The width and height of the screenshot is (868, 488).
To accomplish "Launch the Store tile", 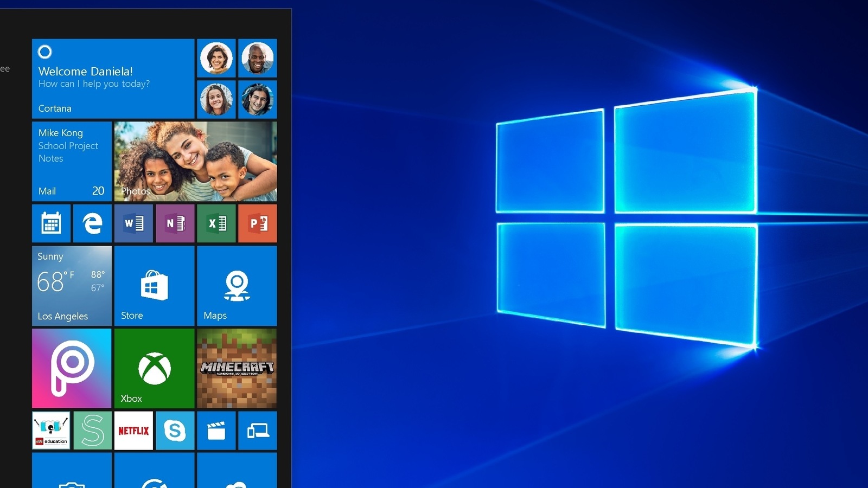I will tap(154, 286).
